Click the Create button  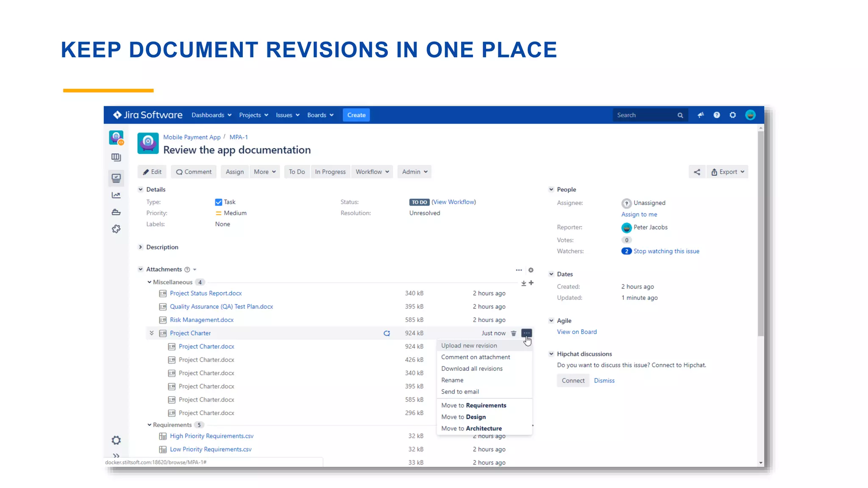coord(356,115)
